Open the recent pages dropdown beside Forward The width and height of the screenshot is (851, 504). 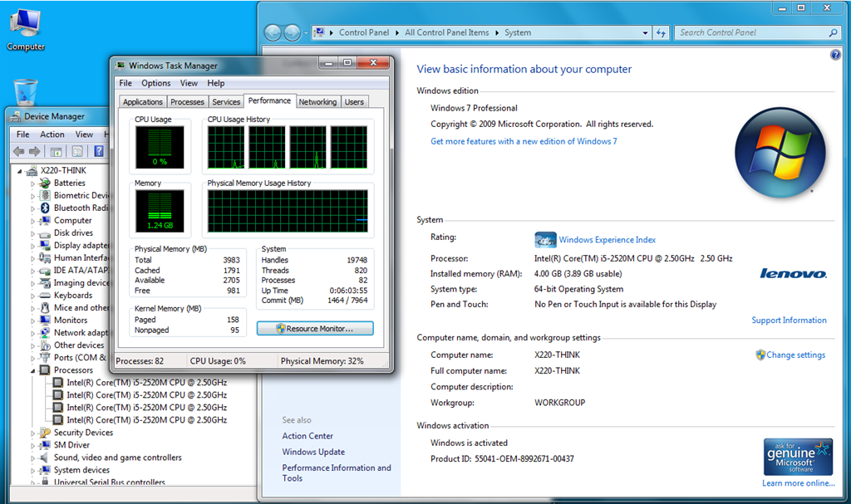click(x=306, y=33)
